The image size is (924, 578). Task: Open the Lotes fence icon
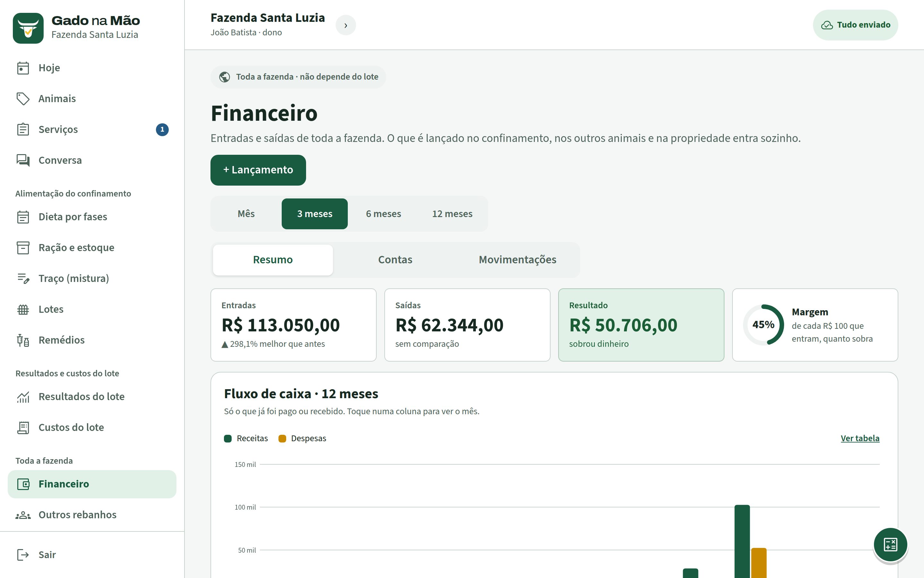(x=23, y=309)
